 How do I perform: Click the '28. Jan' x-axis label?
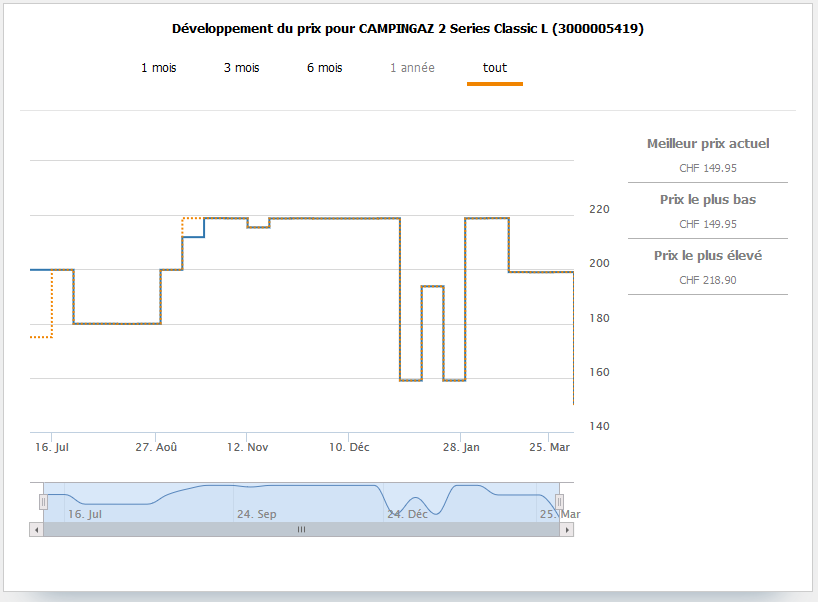tap(461, 447)
